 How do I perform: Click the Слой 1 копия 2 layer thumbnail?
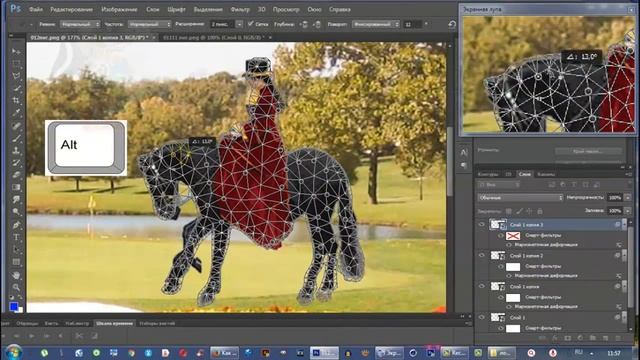[497, 256]
